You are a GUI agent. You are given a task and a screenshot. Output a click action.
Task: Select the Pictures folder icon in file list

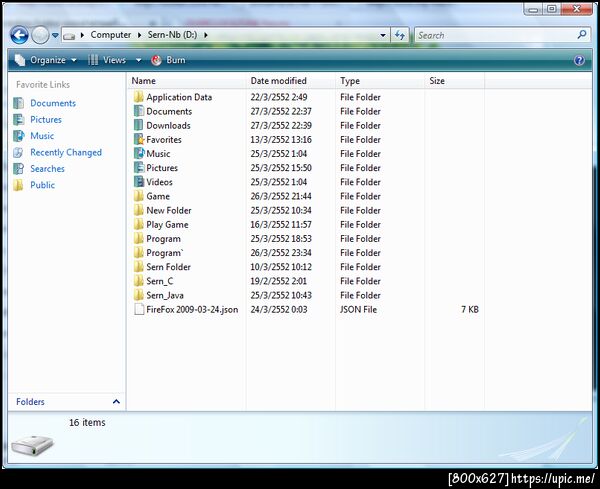(139, 168)
